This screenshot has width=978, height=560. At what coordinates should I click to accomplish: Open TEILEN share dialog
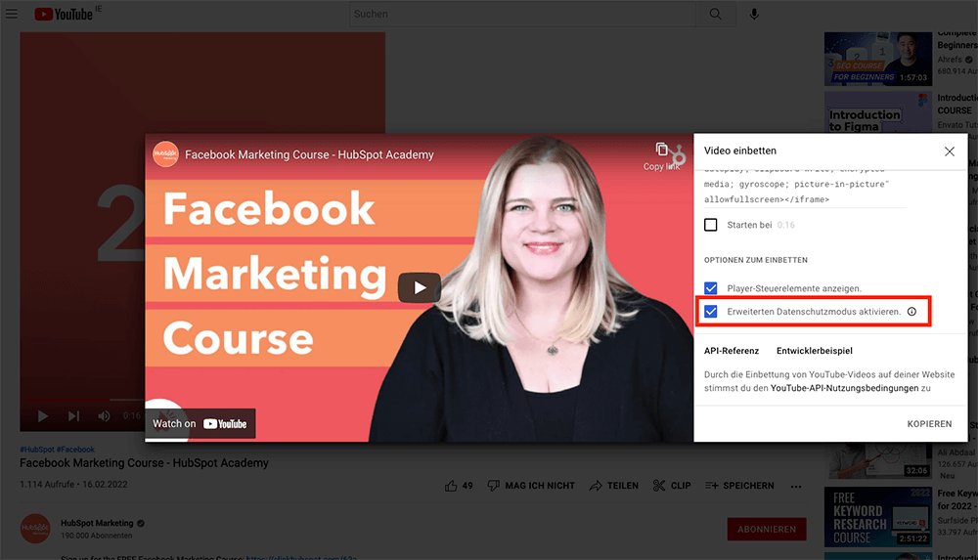coord(614,486)
